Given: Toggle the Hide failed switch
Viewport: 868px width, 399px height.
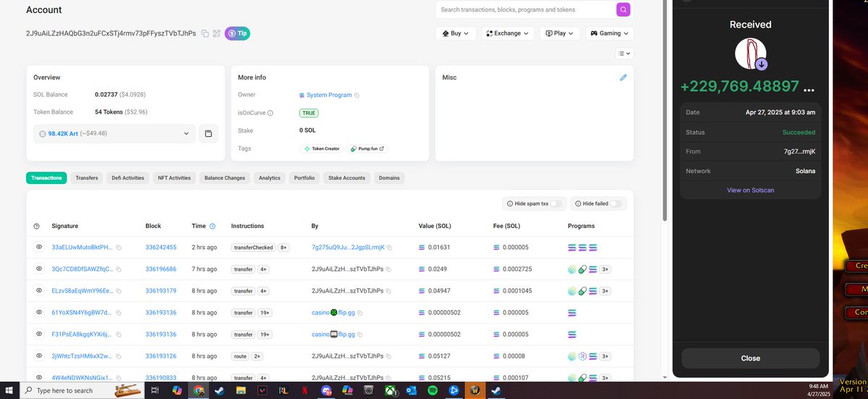Looking at the screenshot, I should pyautogui.click(x=616, y=204).
